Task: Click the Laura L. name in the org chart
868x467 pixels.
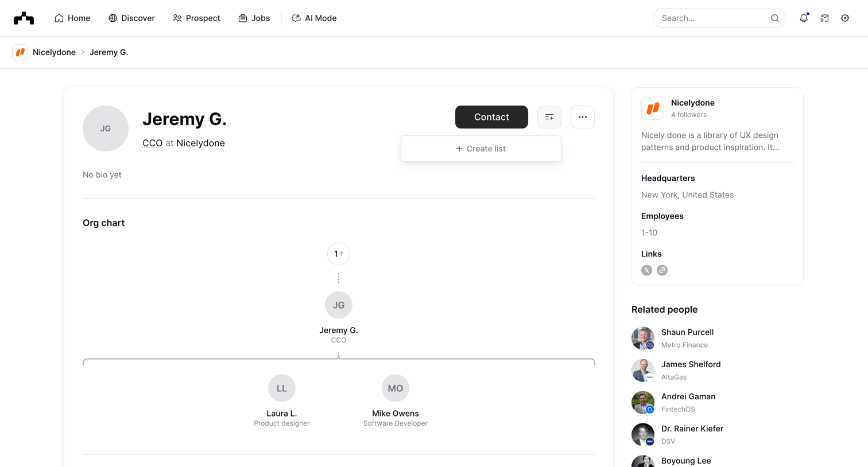Action: point(282,413)
